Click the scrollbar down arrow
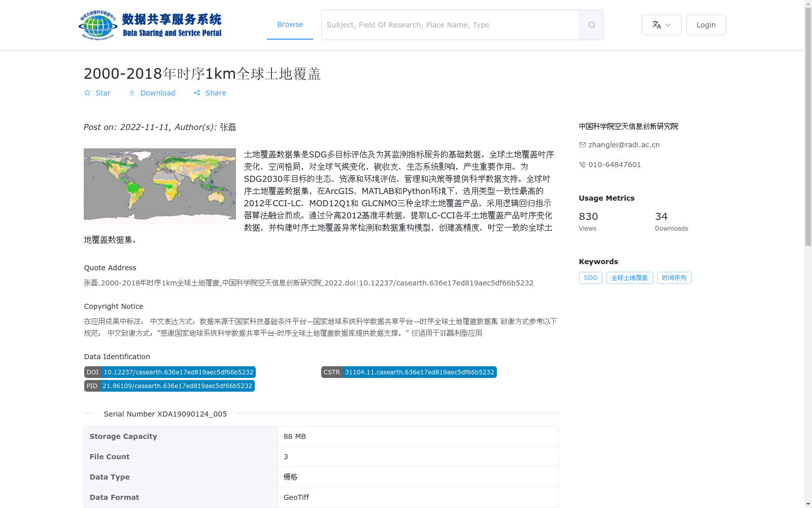The width and height of the screenshot is (812, 508). [808, 504]
